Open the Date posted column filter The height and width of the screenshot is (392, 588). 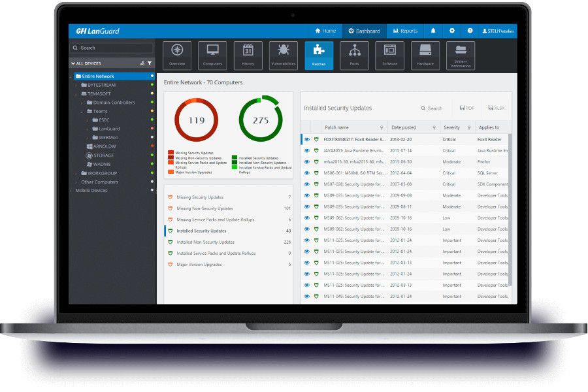[434, 127]
